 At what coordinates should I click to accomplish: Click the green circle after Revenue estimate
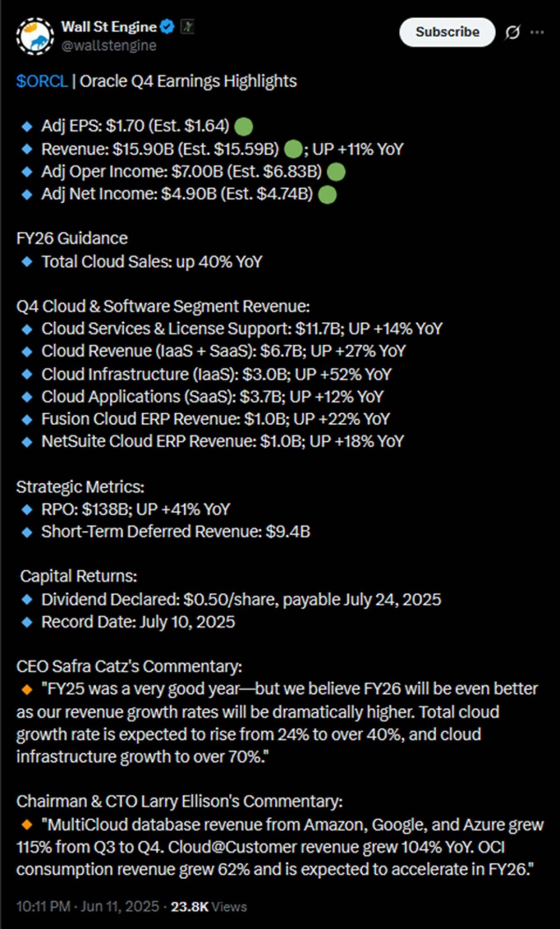[x=293, y=149]
